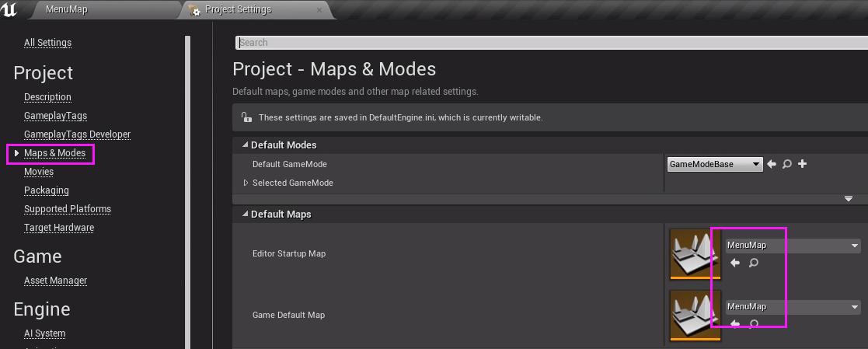Switch to the Project Settings tab
Image resolution: width=868 pixels, height=349 pixels.
pyautogui.click(x=257, y=9)
